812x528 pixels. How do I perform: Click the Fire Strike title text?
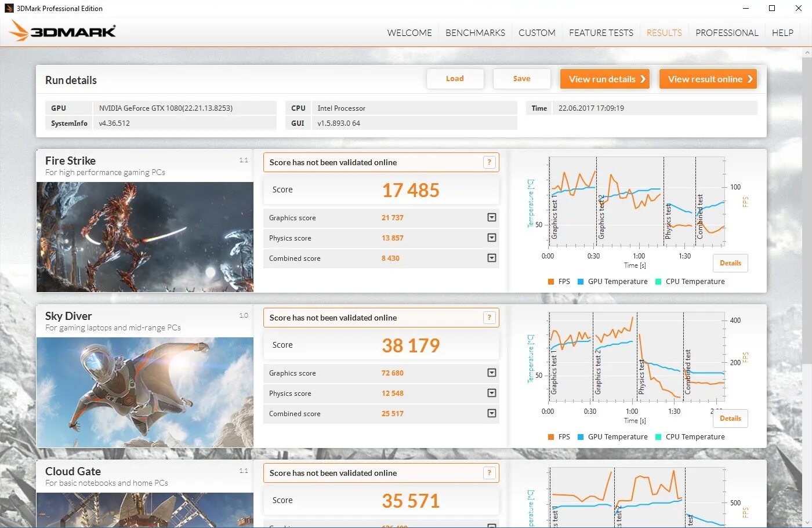click(70, 161)
